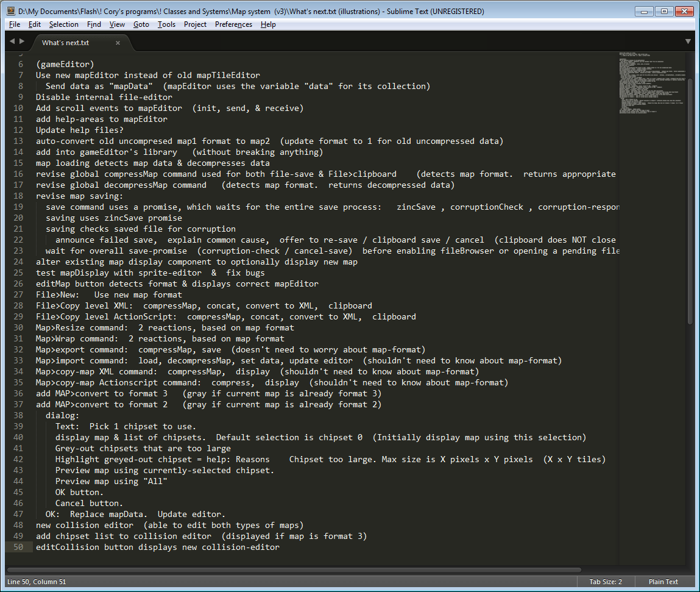This screenshot has width=700, height=592.
Task: Open the Preferences menu
Action: (x=233, y=24)
